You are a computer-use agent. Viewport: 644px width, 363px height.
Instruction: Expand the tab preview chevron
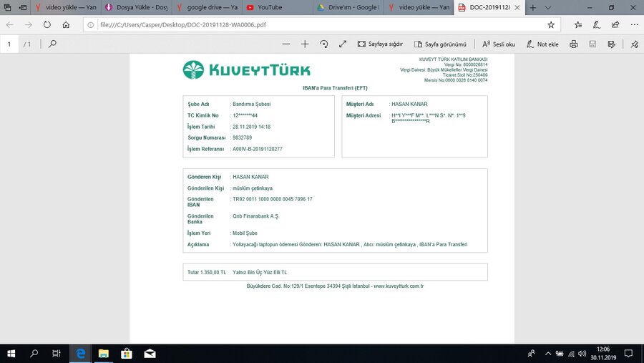[548, 7]
